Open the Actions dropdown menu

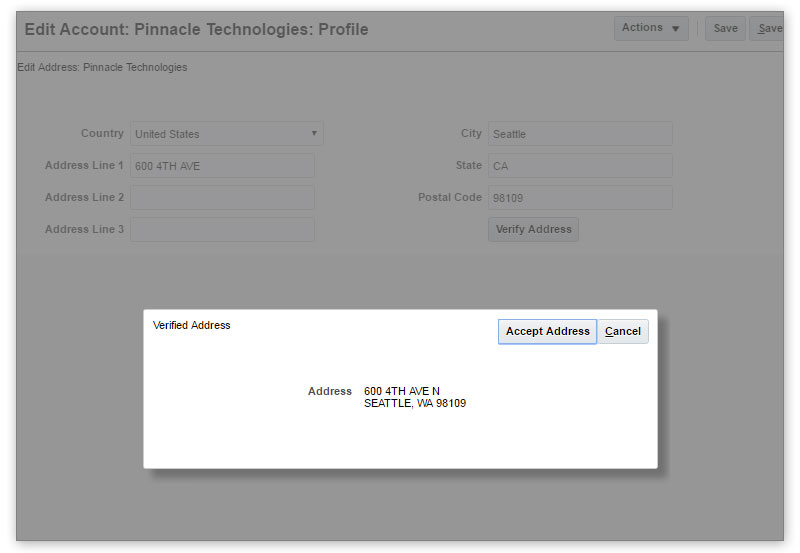click(x=651, y=28)
